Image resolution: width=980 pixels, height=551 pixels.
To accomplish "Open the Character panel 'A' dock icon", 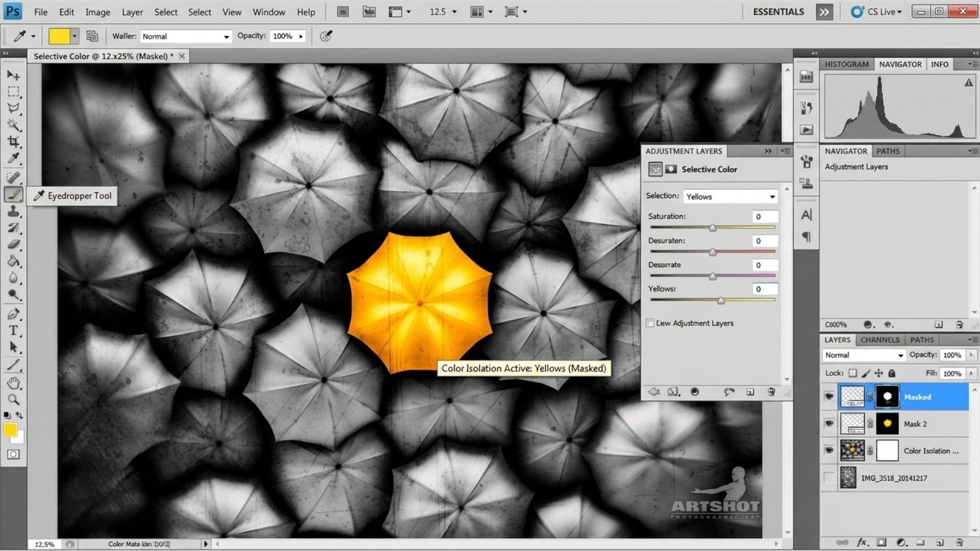I will [806, 215].
